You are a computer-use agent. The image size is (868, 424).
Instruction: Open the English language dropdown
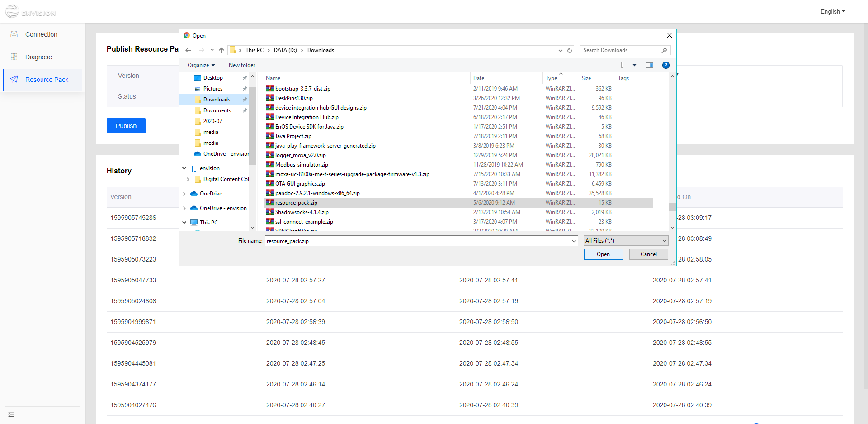point(833,11)
